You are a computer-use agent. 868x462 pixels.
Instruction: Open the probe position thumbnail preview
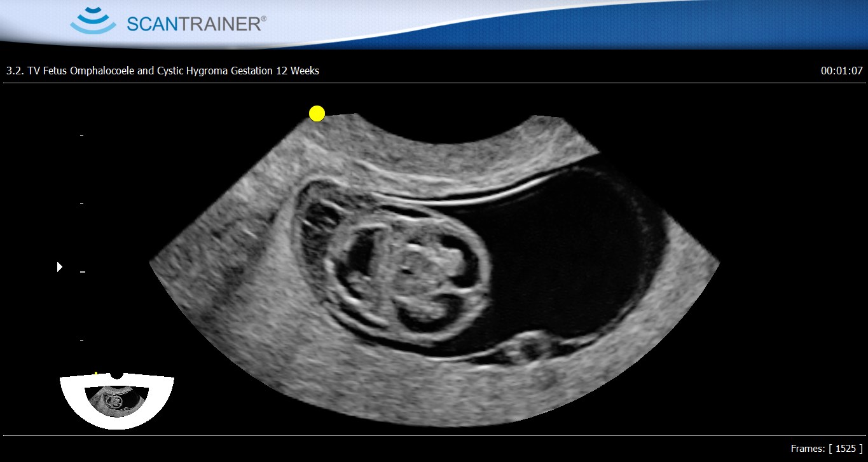[x=116, y=400]
